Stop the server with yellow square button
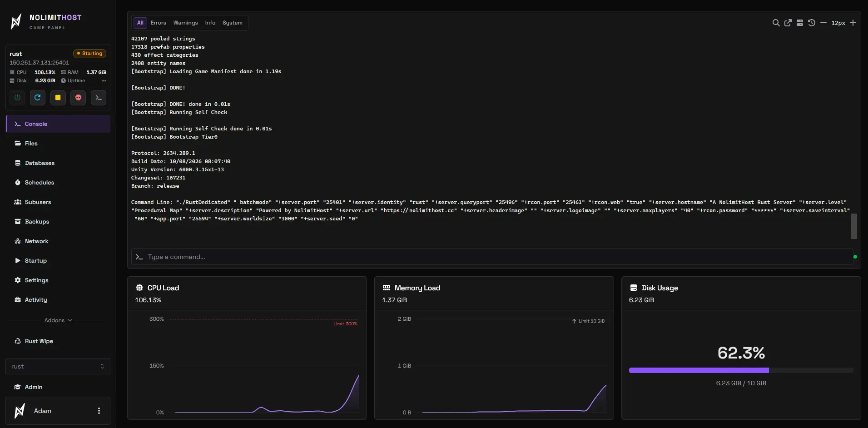This screenshot has width=868, height=428. pyautogui.click(x=58, y=98)
